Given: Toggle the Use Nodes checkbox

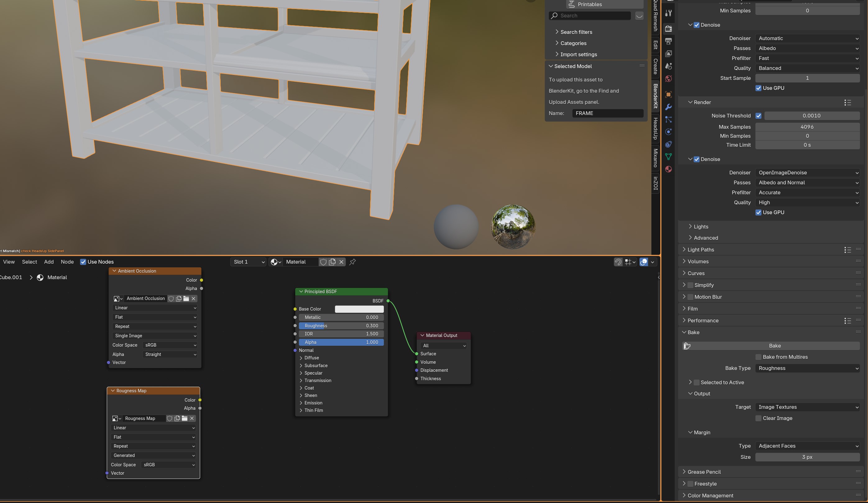Looking at the screenshot, I should click(x=83, y=262).
